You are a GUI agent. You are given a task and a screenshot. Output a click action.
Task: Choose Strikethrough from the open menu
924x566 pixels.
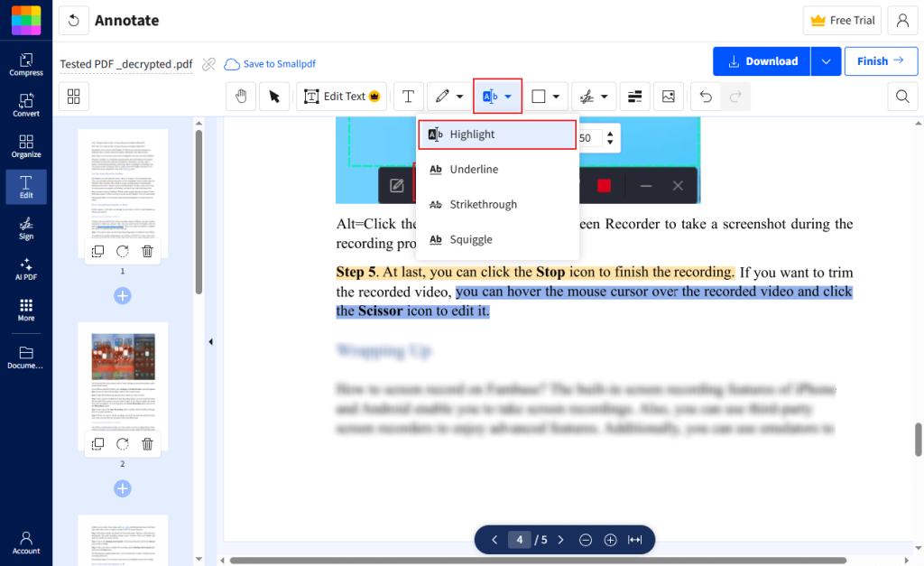pos(483,204)
